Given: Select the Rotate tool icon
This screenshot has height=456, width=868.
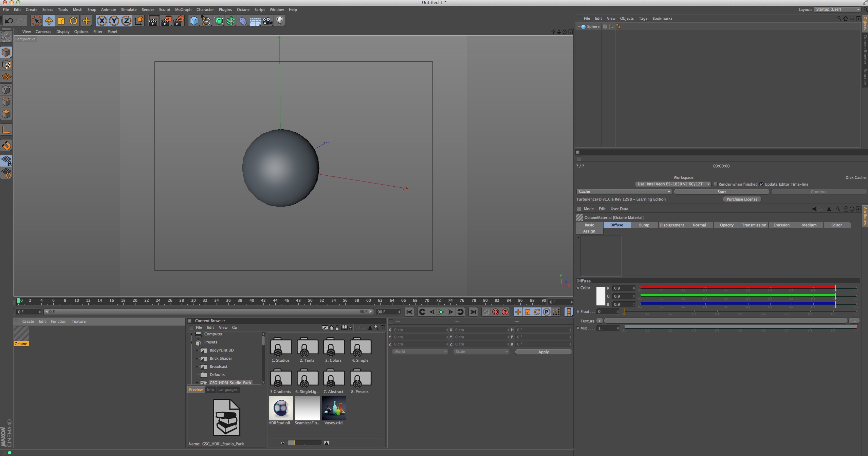Looking at the screenshot, I should tap(73, 21).
